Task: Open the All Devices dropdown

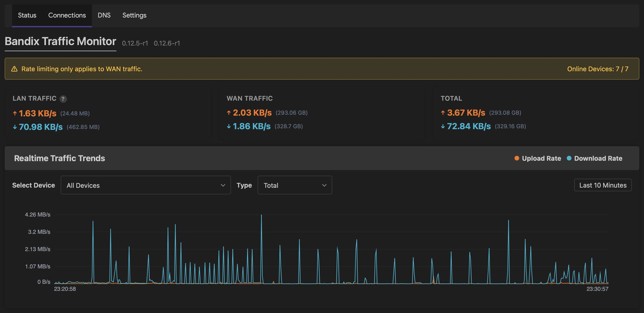Action: tap(146, 185)
